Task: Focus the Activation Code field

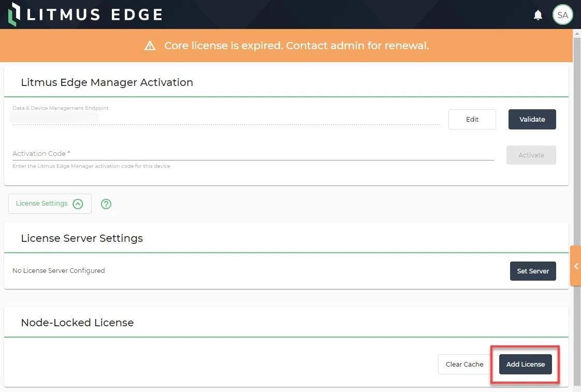Action: click(x=253, y=153)
